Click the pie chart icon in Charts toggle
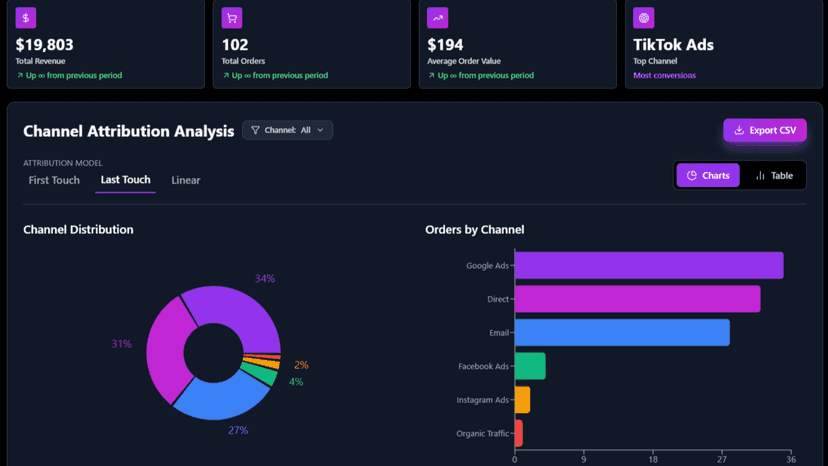Image resolution: width=828 pixels, height=466 pixels. pos(692,175)
